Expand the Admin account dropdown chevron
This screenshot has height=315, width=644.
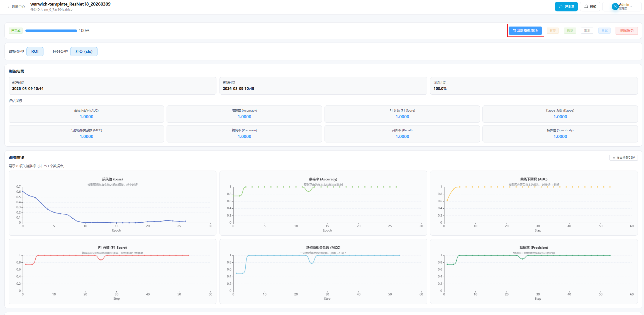click(x=631, y=6)
